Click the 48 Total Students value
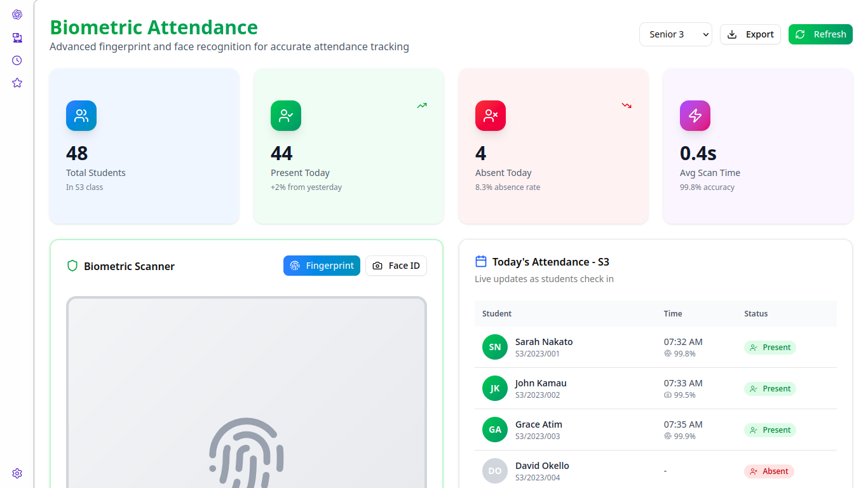This screenshot has width=868, height=488. pos(77,153)
